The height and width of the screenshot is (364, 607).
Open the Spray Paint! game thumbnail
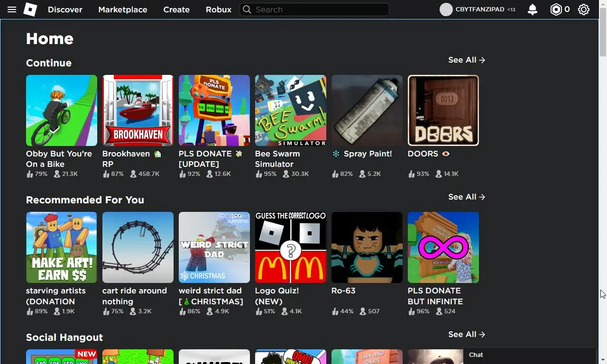[367, 110]
